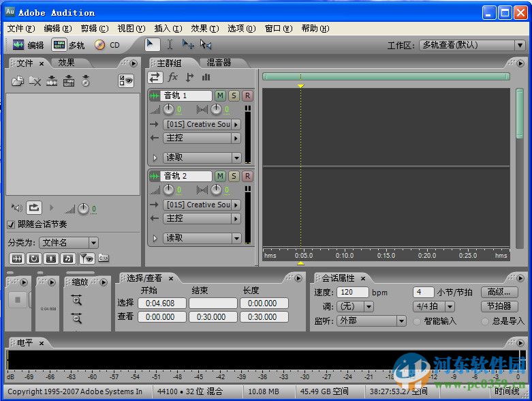This screenshot has height=401, width=532.
Task: Mute Track 1 with M button
Action: pyautogui.click(x=220, y=95)
